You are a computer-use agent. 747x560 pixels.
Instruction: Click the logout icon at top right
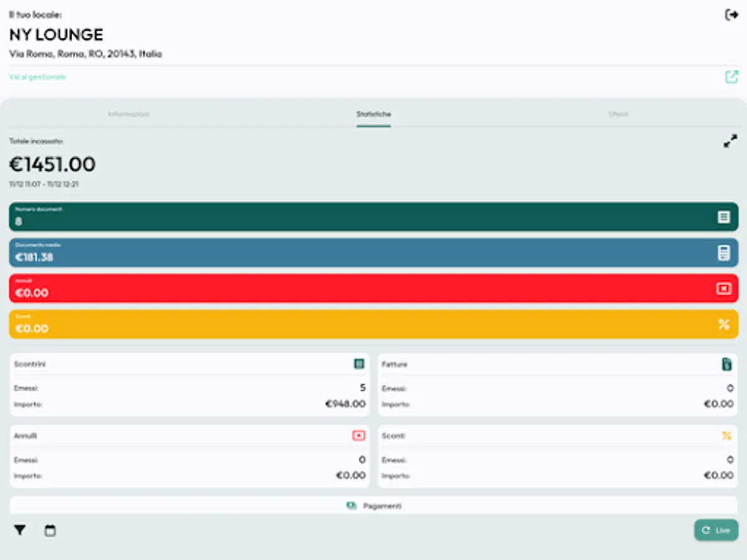click(731, 14)
